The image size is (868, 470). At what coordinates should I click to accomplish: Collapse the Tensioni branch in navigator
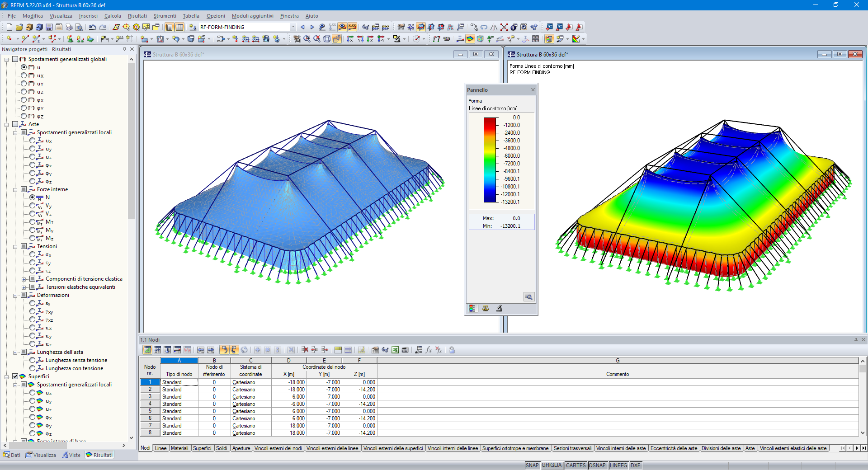[15, 246]
